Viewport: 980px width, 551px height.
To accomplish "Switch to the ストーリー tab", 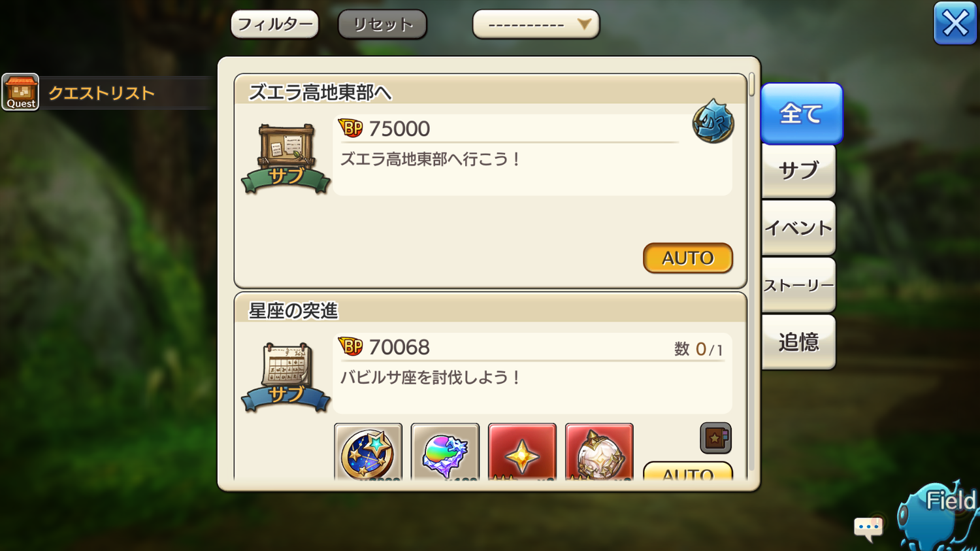I will coord(798,285).
